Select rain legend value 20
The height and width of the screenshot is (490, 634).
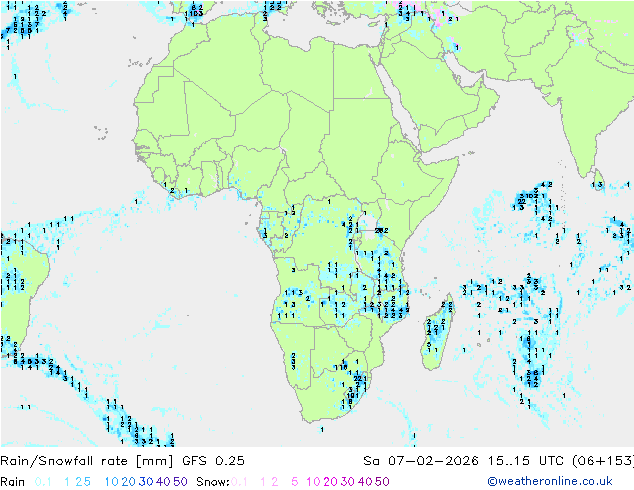[128, 482]
